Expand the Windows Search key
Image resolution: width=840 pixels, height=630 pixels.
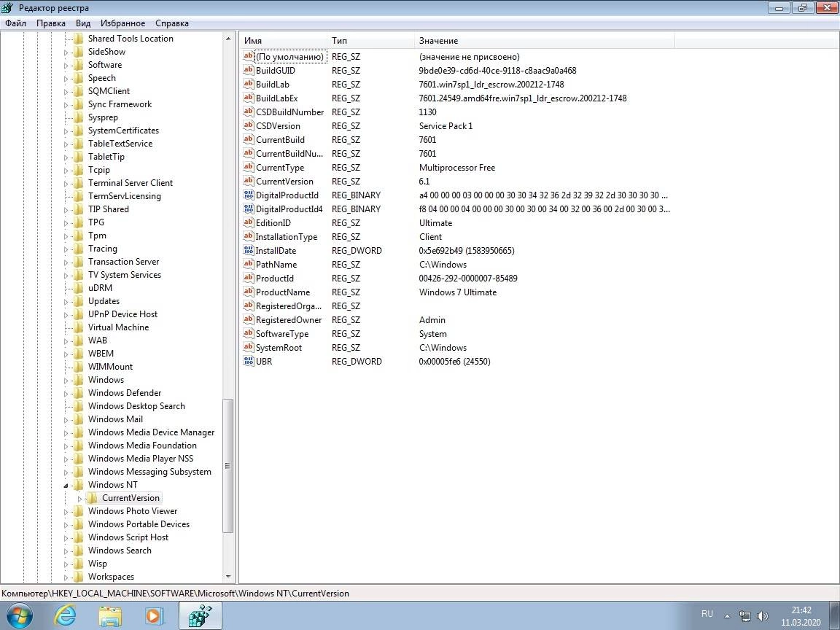(66, 551)
